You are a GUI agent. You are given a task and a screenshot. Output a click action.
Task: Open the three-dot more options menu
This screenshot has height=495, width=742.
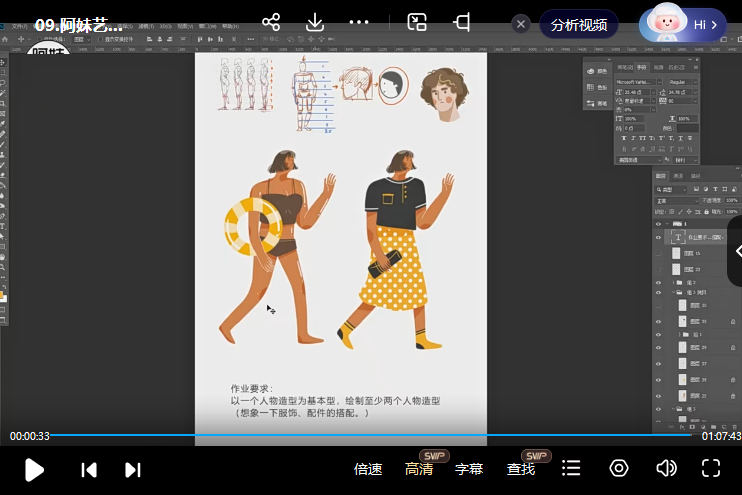[x=359, y=22]
